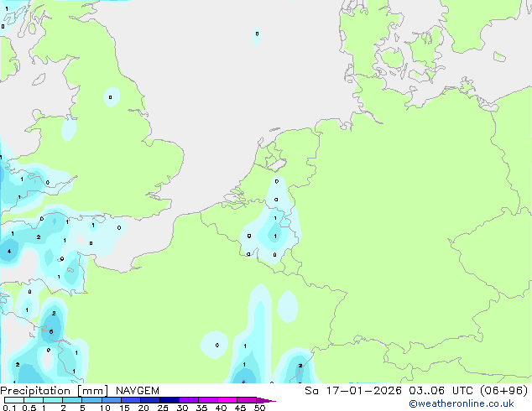Click the 35–40 mm legend swatch
Image resolution: width=532 pixels, height=411 pixels.
[208, 400]
